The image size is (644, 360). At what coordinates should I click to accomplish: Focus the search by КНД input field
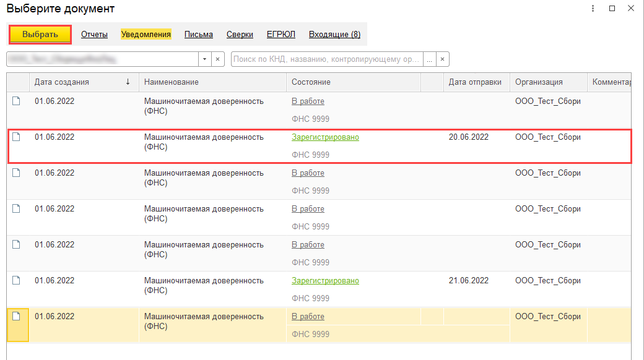tap(326, 59)
